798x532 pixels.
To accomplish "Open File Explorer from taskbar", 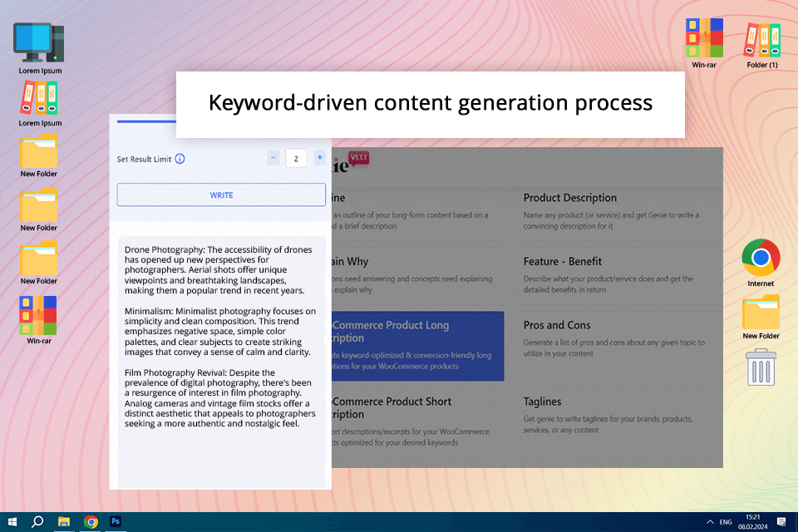I will coord(64,522).
